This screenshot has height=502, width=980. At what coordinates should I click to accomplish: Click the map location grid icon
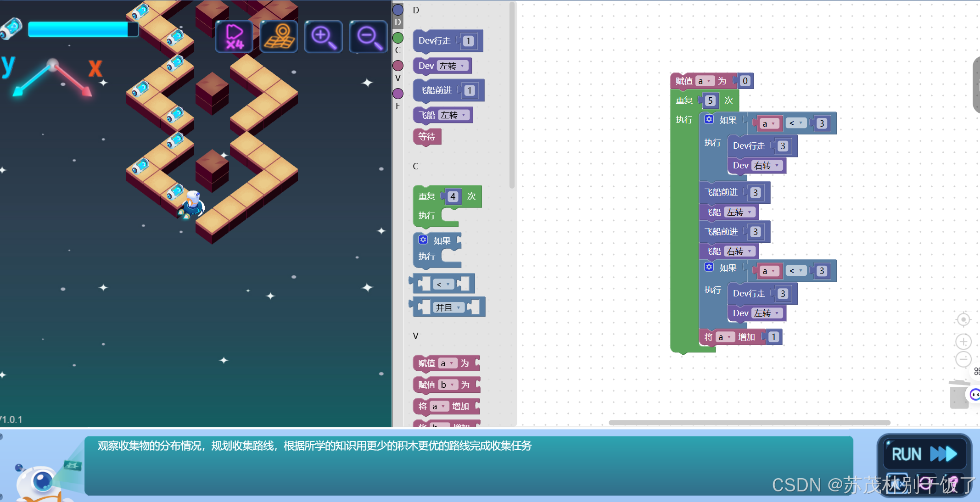[x=279, y=37]
